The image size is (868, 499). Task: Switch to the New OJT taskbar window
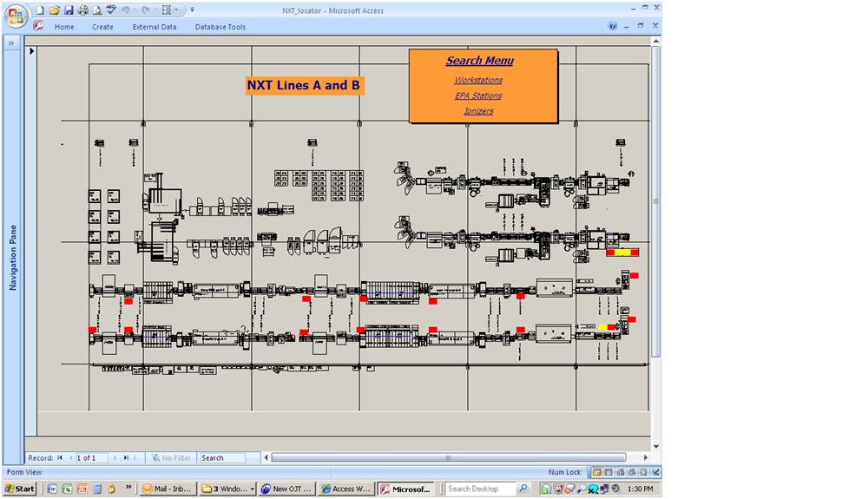pos(286,489)
